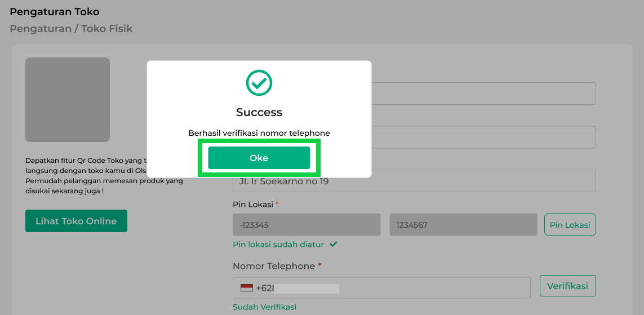Focus the longitude field showing 1234567

pyautogui.click(x=463, y=225)
